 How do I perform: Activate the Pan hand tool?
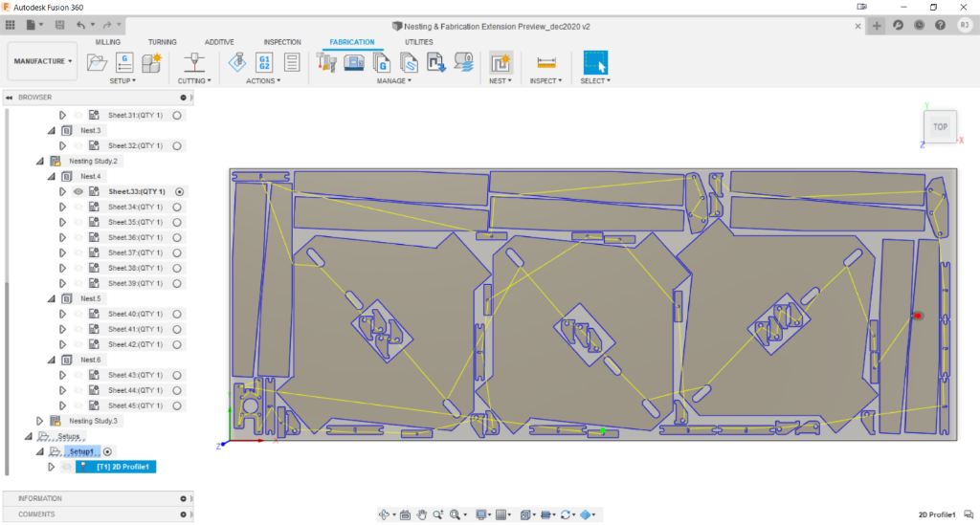[x=421, y=514]
